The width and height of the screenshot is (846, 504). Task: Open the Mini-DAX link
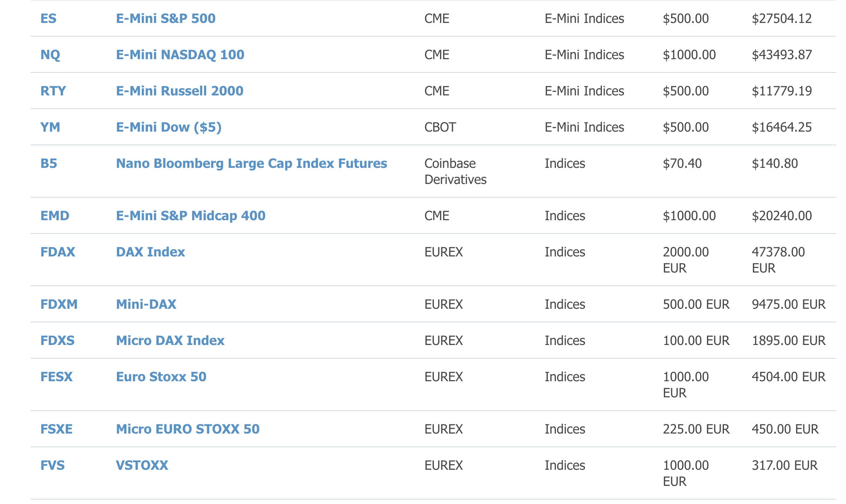(146, 304)
